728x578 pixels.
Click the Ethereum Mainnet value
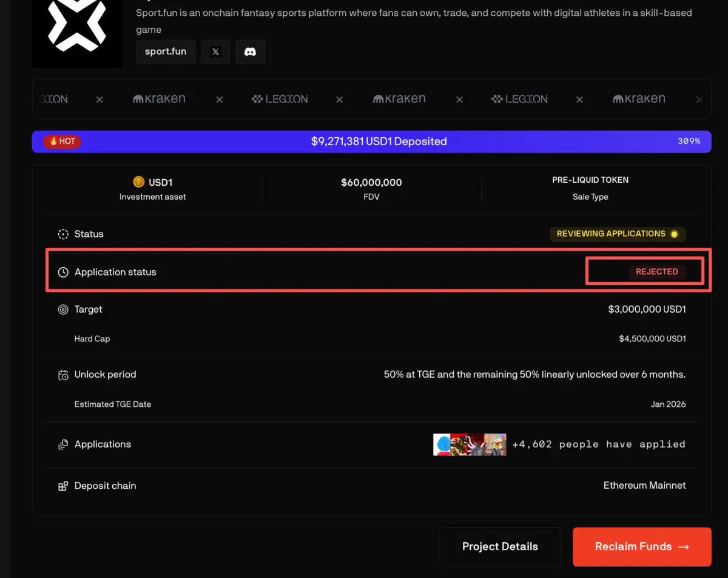point(644,486)
